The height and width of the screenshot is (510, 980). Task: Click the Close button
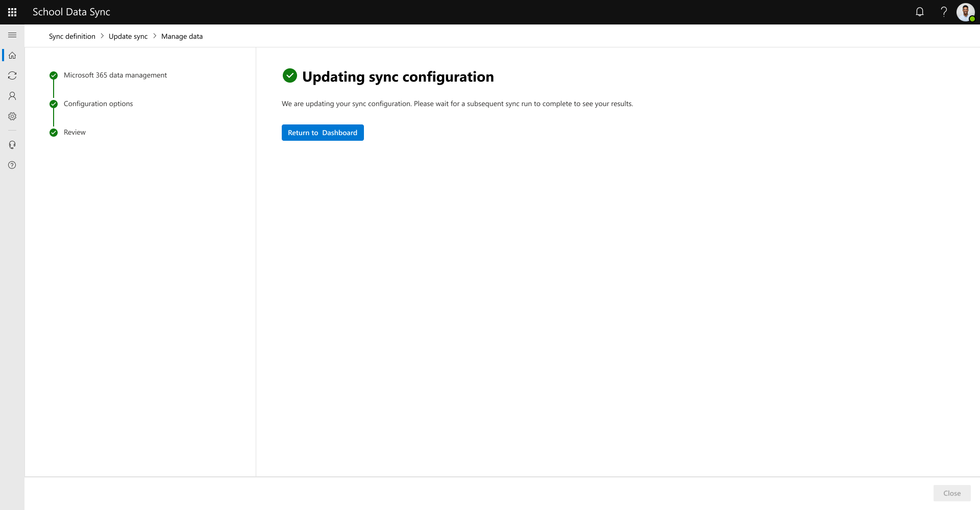952,493
